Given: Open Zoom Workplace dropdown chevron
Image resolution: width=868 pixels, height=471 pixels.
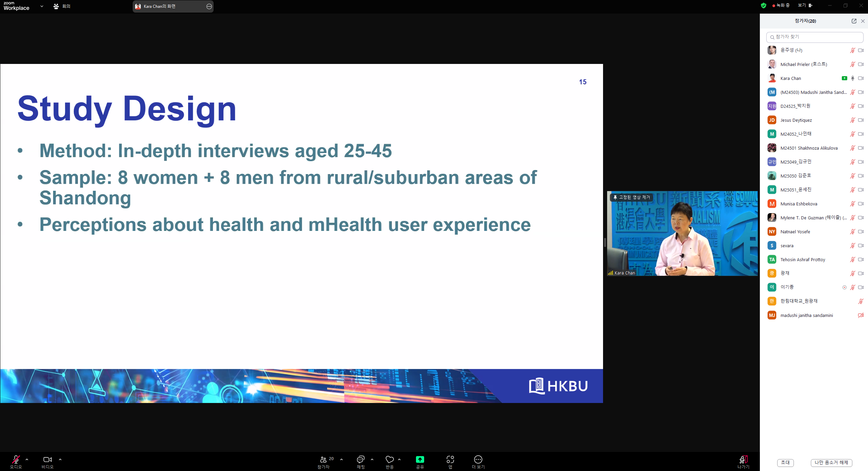Looking at the screenshot, I should coord(42,6).
